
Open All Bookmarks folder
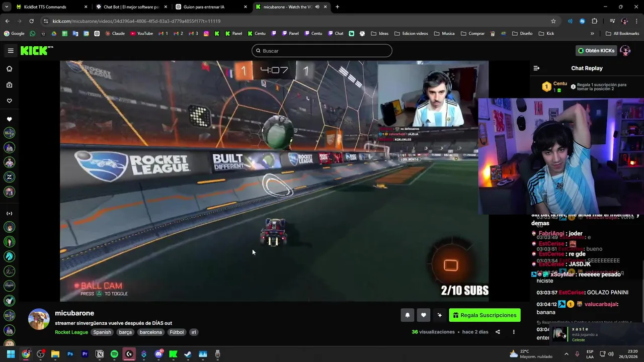tap(622, 34)
